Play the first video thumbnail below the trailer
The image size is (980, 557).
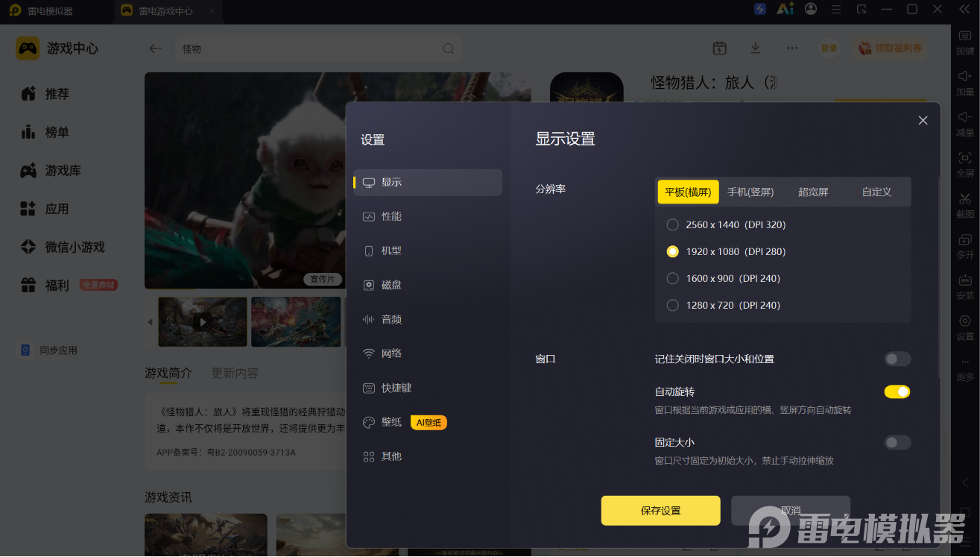(202, 322)
